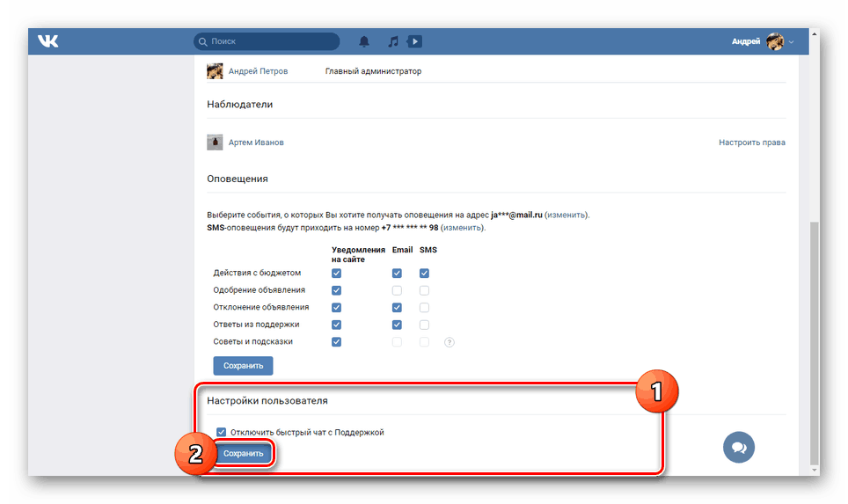Toggle Отключить быстрый чат с Поддержкой checkbox
The height and width of the screenshot is (504, 848).
pyautogui.click(x=221, y=432)
